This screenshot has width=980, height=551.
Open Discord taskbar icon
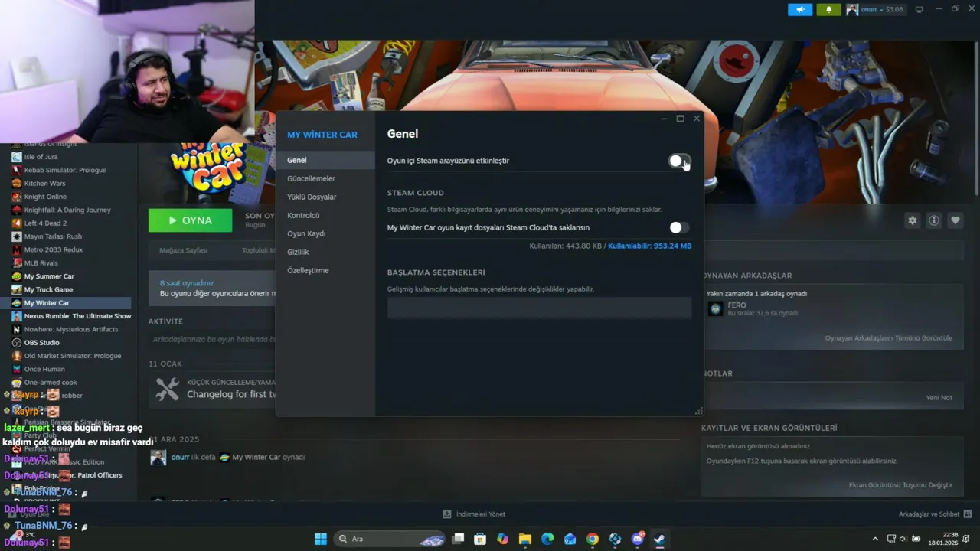(637, 539)
